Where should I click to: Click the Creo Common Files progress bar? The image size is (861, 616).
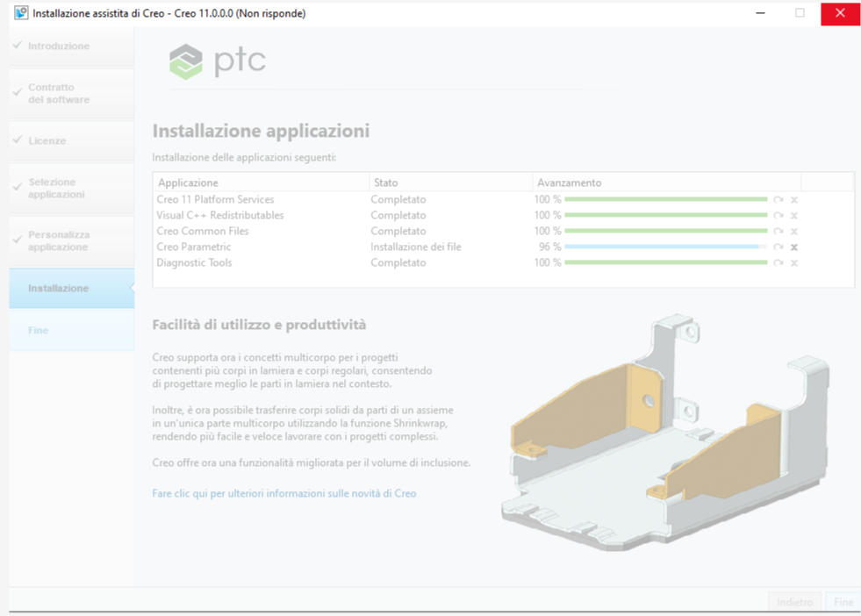click(x=665, y=231)
